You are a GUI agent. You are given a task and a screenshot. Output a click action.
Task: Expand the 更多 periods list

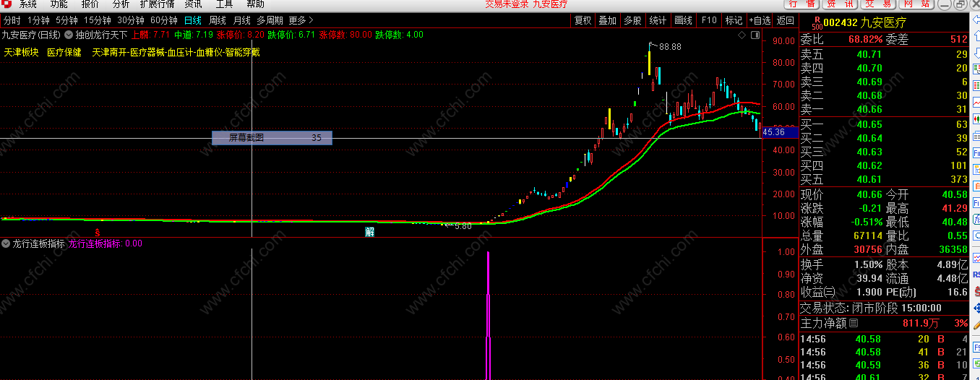tap(301, 20)
